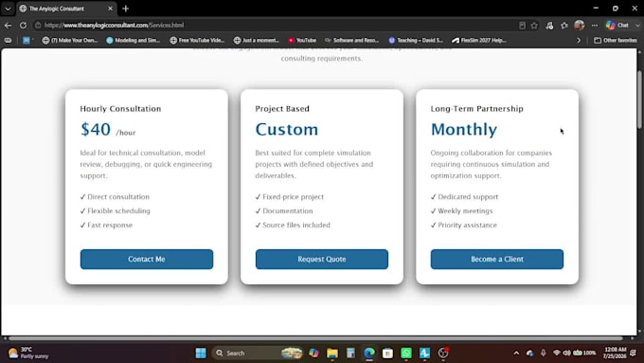Click the Become a Client button
The image size is (644, 363).
[497, 259]
